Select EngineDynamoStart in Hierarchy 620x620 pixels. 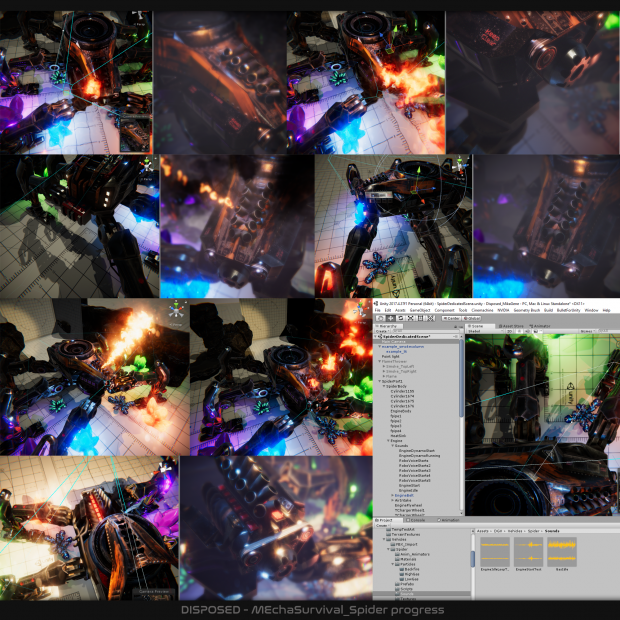(x=417, y=450)
